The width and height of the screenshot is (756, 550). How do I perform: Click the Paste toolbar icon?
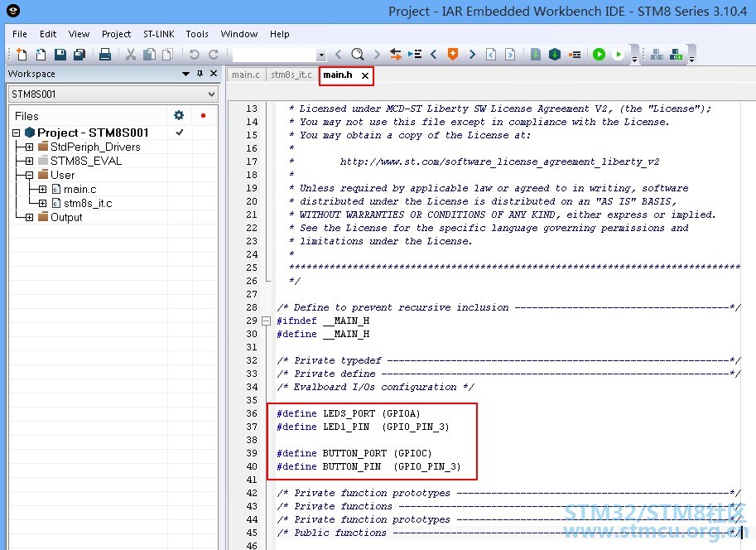click(x=167, y=54)
